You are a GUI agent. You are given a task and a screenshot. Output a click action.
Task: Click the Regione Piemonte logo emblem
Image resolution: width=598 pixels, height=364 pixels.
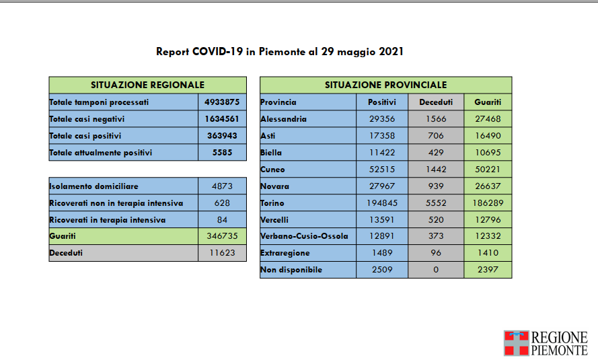(516, 343)
